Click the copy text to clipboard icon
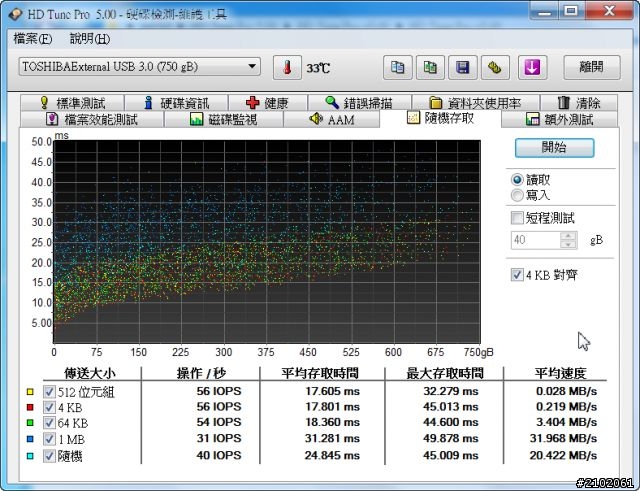 click(398, 67)
